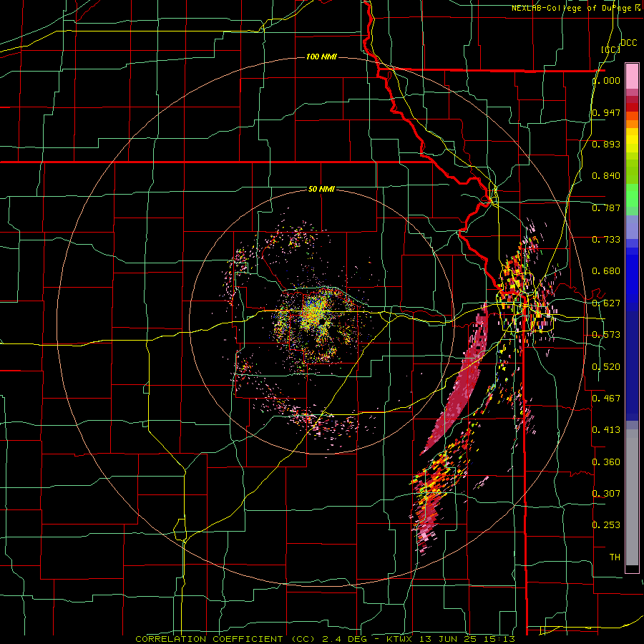Click the 0.307 legend value

(x=606, y=494)
